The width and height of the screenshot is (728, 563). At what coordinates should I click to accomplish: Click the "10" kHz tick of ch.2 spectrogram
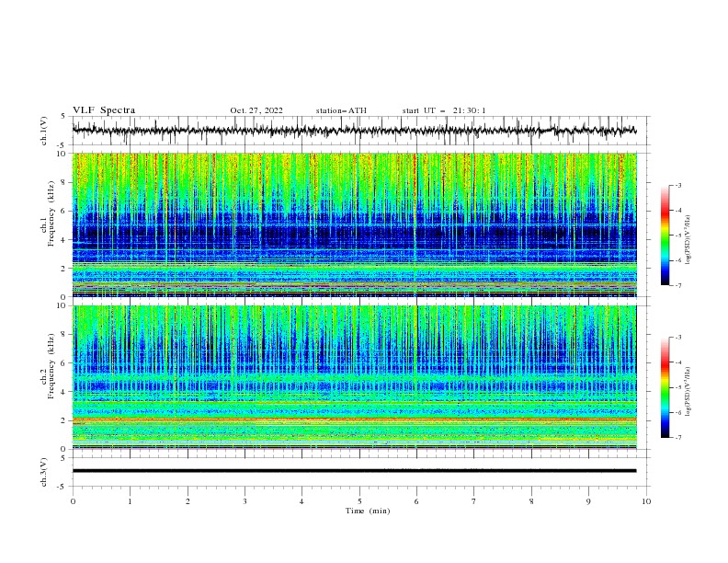(63, 305)
